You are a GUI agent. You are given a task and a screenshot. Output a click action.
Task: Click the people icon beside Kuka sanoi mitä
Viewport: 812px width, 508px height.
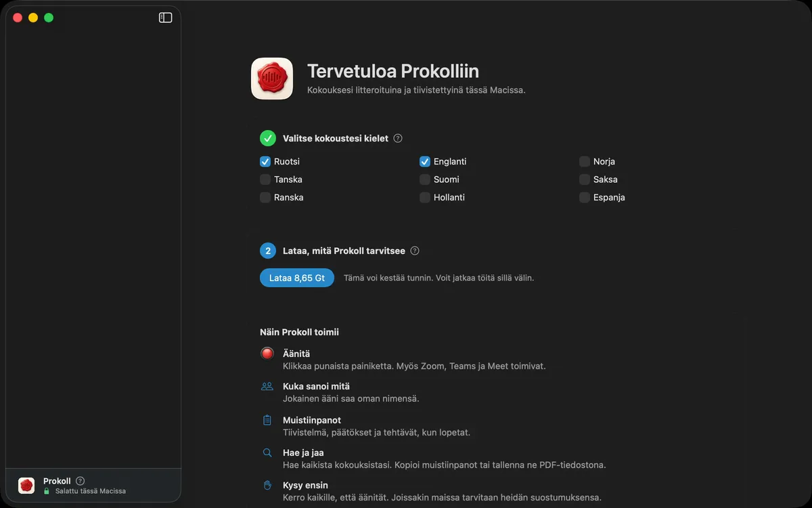267,386
